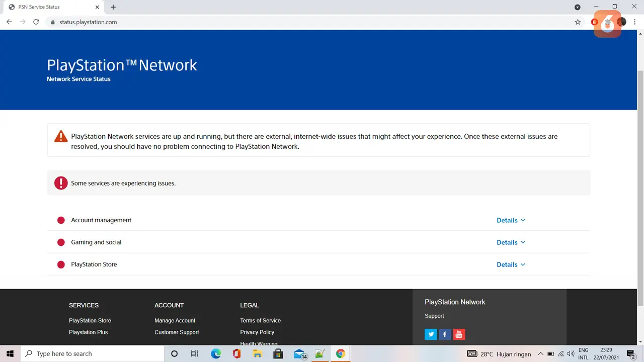Open the Wi-Fi network tray icon
Viewport: 644px width, 362px height.
tap(561, 354)
